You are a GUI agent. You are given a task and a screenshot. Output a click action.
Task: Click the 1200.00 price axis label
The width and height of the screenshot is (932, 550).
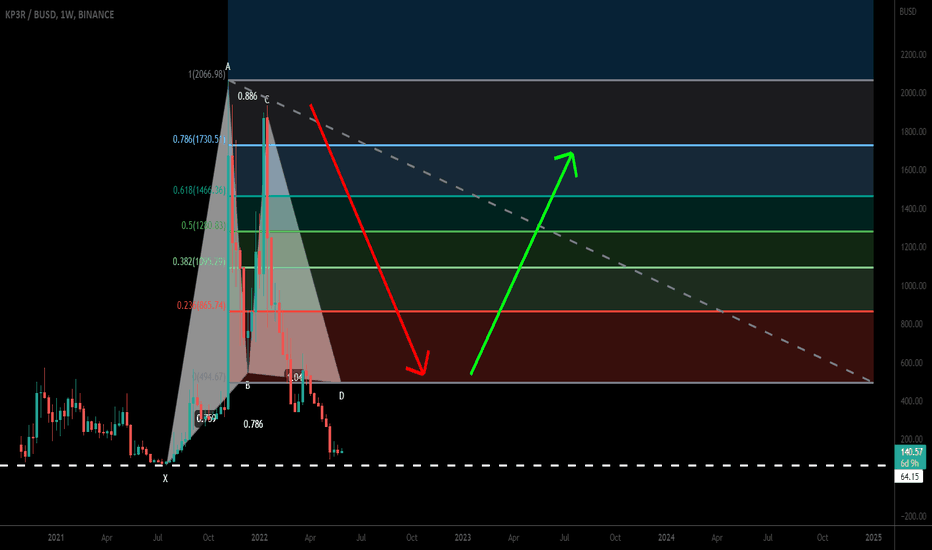click(x=913, y=247)
